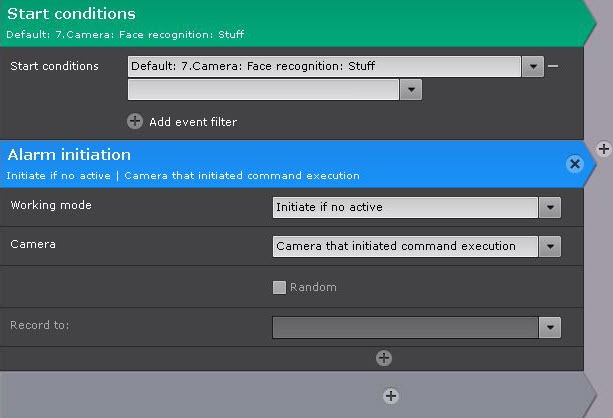Click the disabled Record to field
Image resolution: width=613 pixels, height=418 pixels.
click(x=405, y=327)
